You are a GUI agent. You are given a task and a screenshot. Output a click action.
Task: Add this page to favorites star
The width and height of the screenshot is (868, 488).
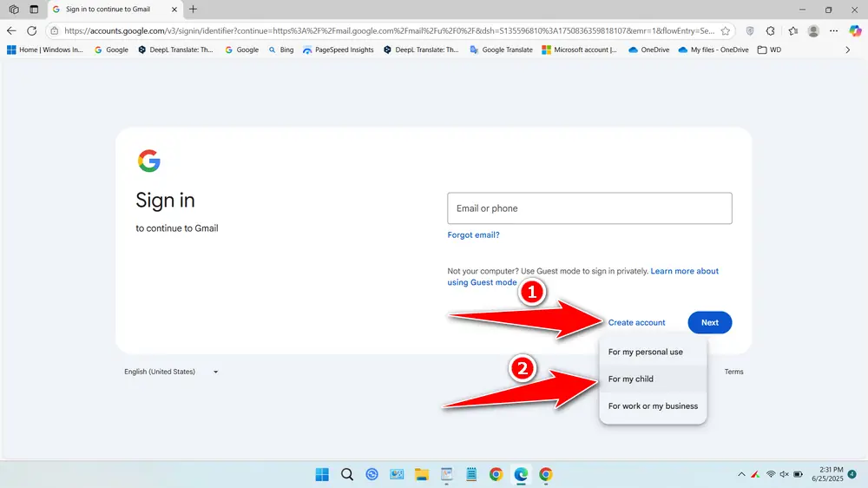(725, 31)
